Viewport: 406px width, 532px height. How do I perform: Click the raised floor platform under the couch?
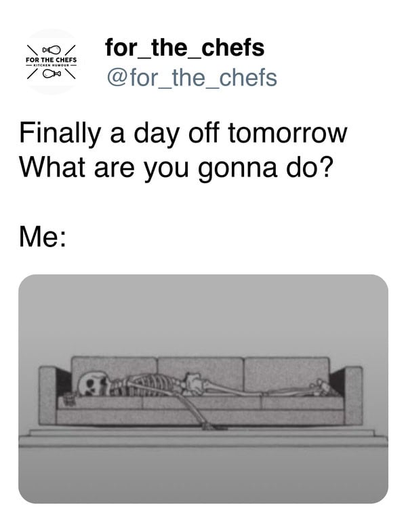tap(203, 437)
